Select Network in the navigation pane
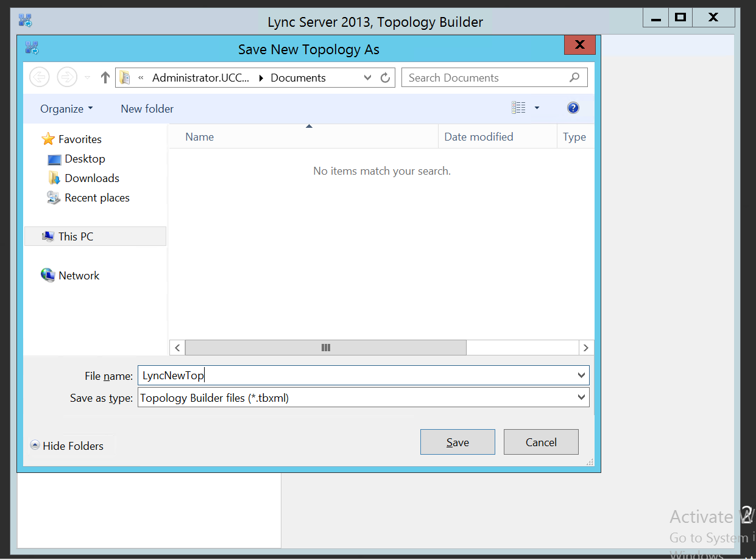 tap(79, 276)
